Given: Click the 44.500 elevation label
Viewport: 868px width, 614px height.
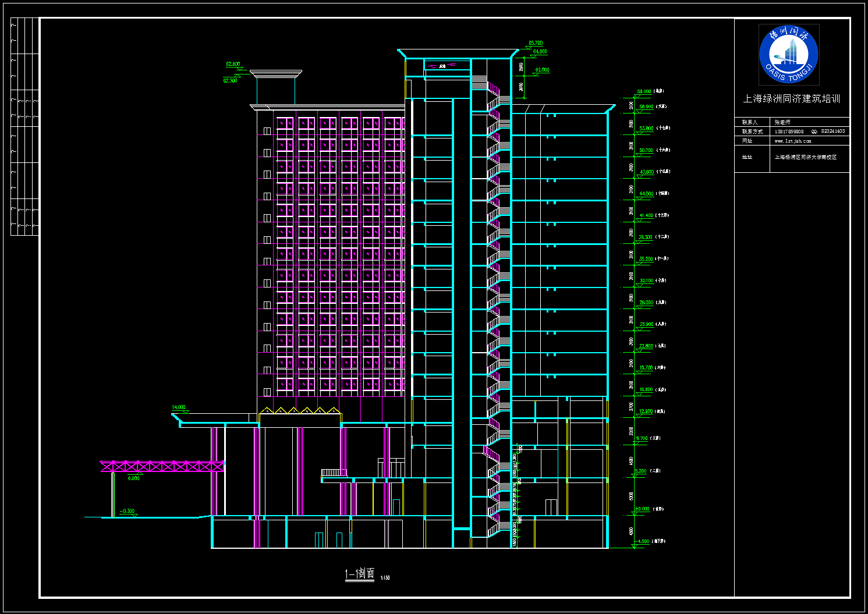Looking at the screenshot, I should pos(646,194).
